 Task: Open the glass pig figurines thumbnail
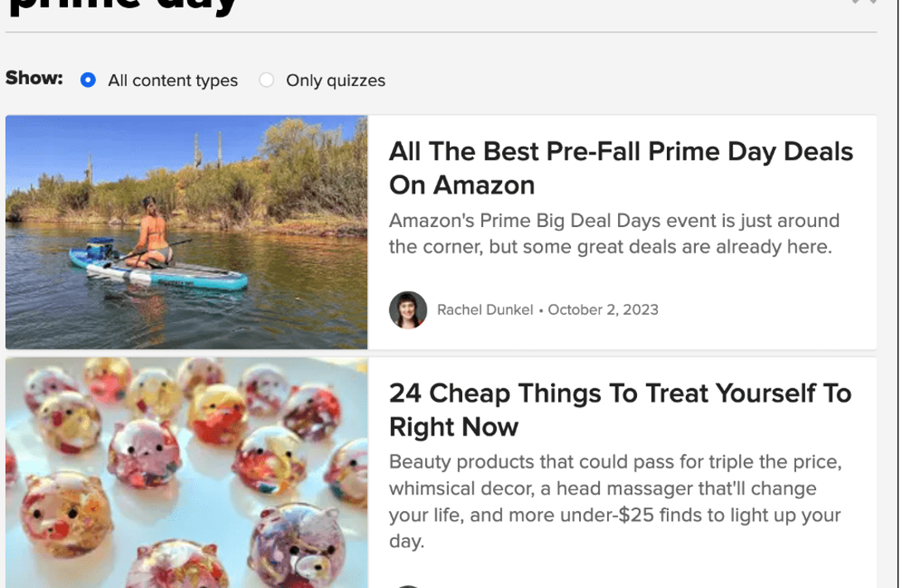(186, 472)
